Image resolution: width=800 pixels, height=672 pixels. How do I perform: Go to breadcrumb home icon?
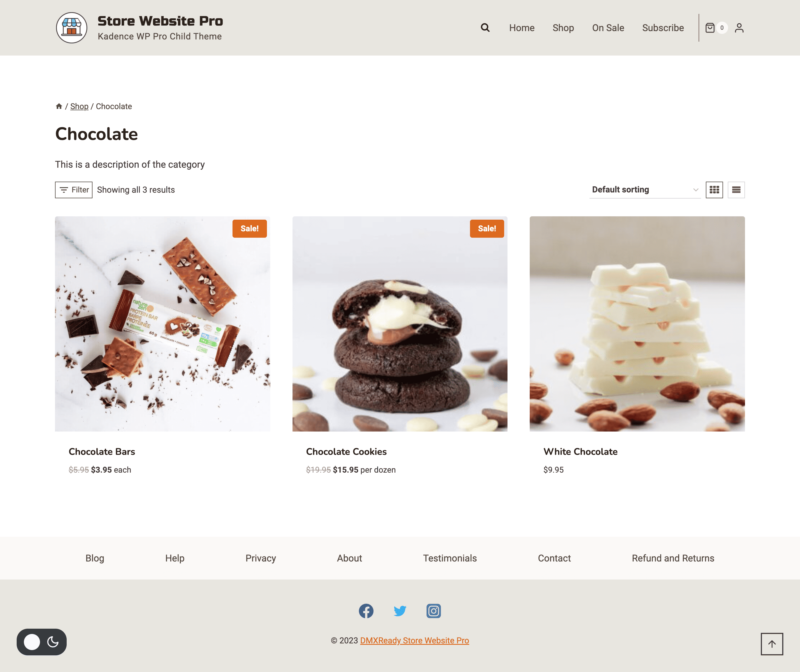(59, 106)
